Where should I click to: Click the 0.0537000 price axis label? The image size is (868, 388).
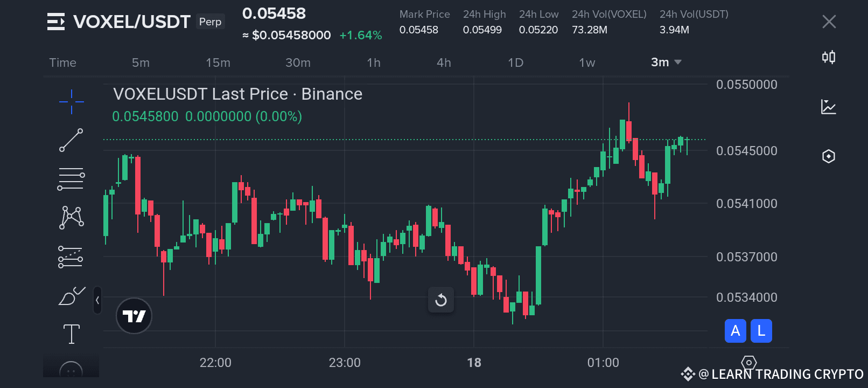coord(747,257)
